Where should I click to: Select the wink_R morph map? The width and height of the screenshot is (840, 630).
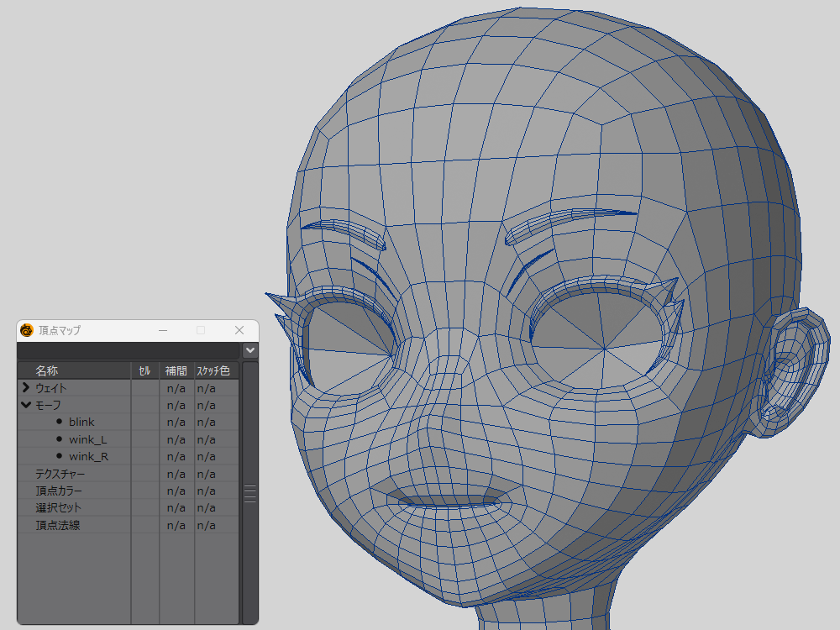pyautogui.click(x=88, y=456)
